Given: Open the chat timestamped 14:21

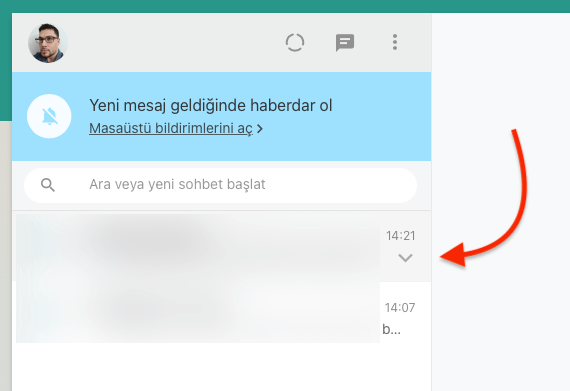Looking at the screenshot, I should 221,247.
